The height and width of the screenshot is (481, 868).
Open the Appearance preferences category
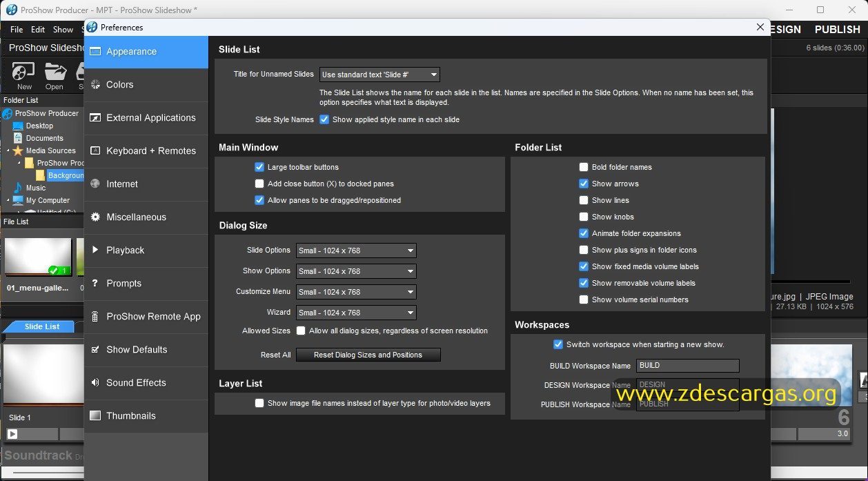pyautogui.click(x=146, y=52)
